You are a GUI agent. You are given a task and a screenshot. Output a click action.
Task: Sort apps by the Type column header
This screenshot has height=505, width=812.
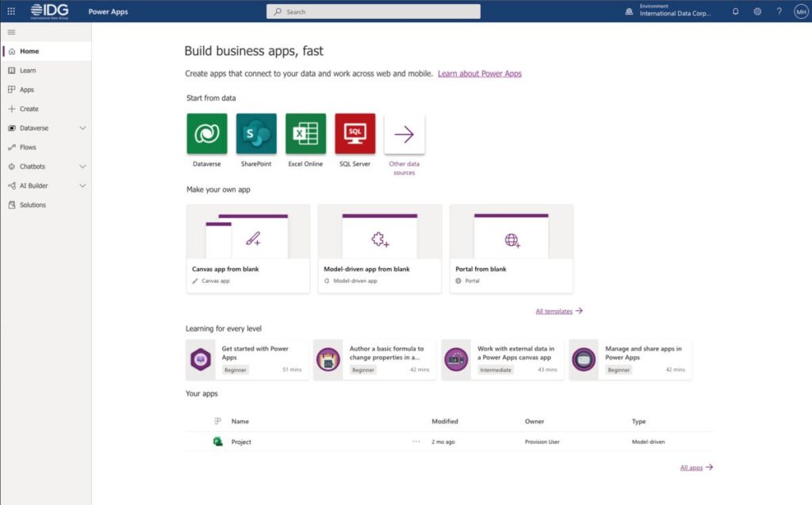click(639, 422)
